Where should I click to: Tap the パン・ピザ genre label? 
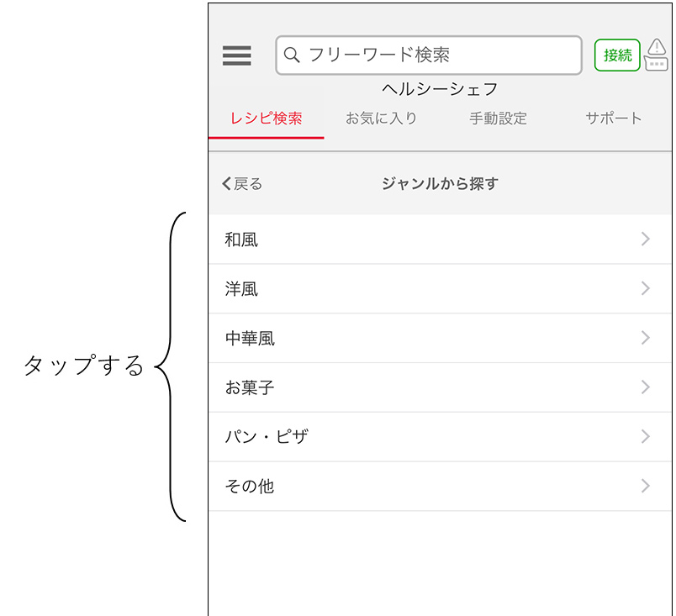pos(267,437)
